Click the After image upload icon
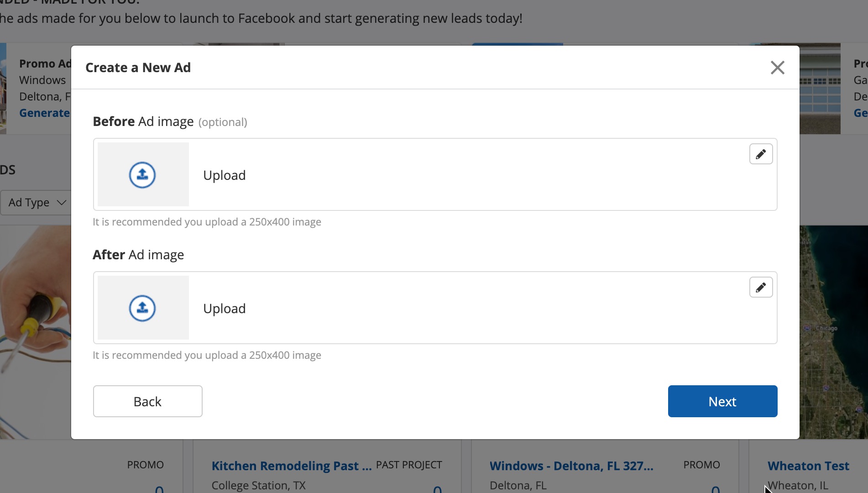The image size is (868, 493). tap(142, 308)
